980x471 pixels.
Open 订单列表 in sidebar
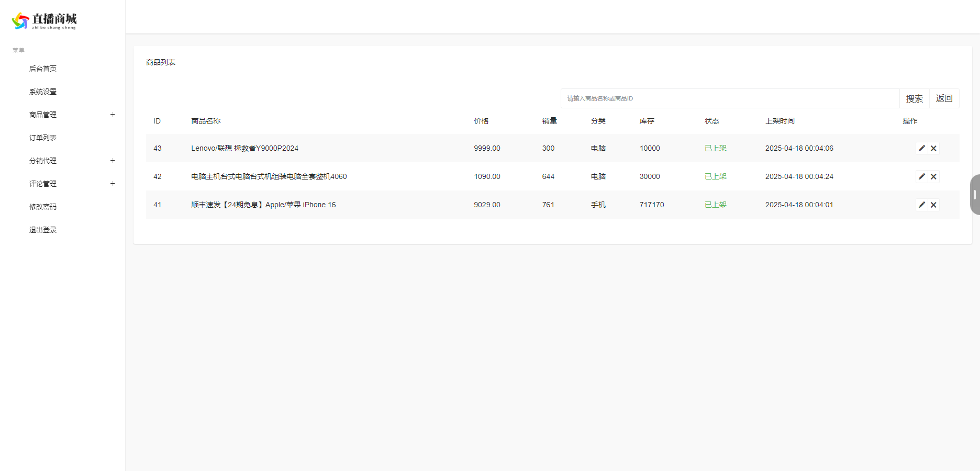pos(43,138)
